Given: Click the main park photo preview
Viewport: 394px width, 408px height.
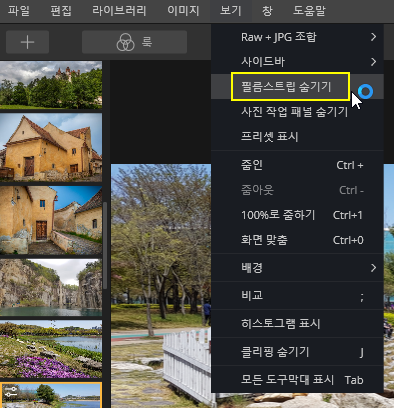Looking at the screenshot, I should [161, 286].
